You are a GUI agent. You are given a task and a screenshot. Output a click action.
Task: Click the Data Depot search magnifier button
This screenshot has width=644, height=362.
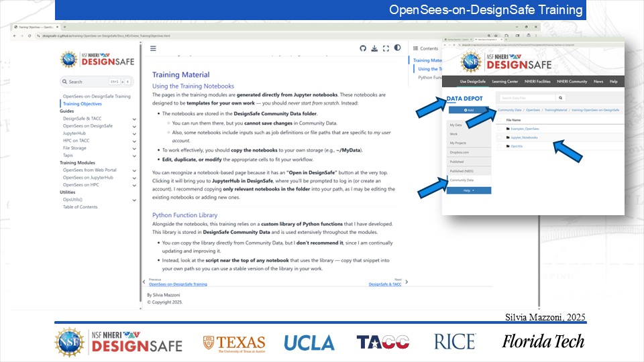click(x=561, y=98)
